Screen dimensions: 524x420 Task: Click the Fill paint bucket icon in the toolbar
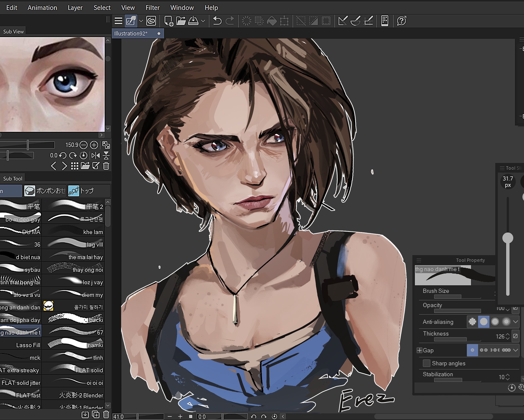(272, 21)
